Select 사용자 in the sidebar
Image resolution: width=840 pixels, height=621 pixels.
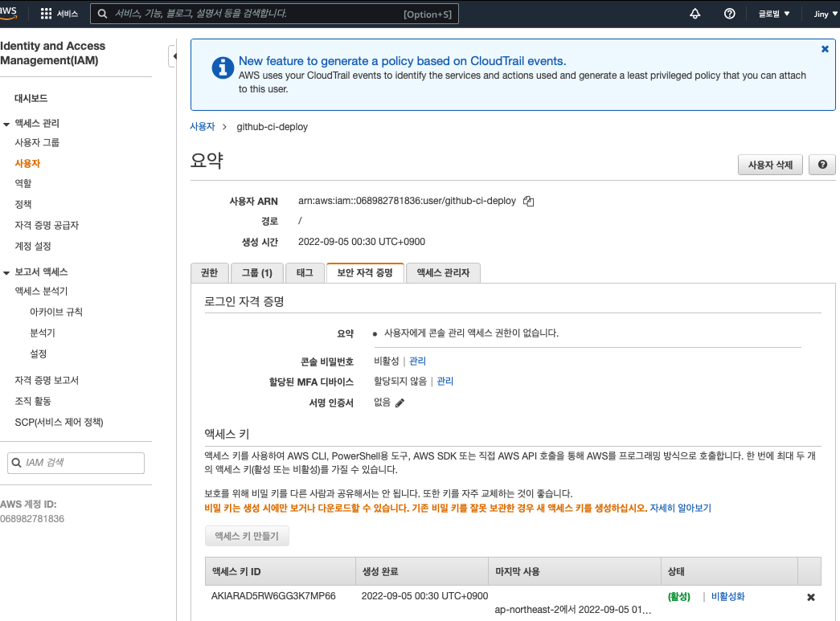[x=27, y=163]
